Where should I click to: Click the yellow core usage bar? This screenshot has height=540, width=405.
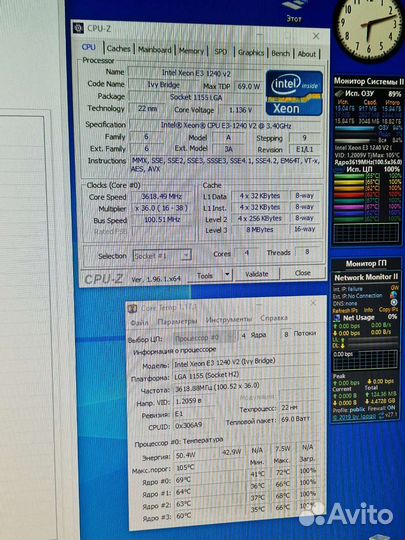click(349, 182)
